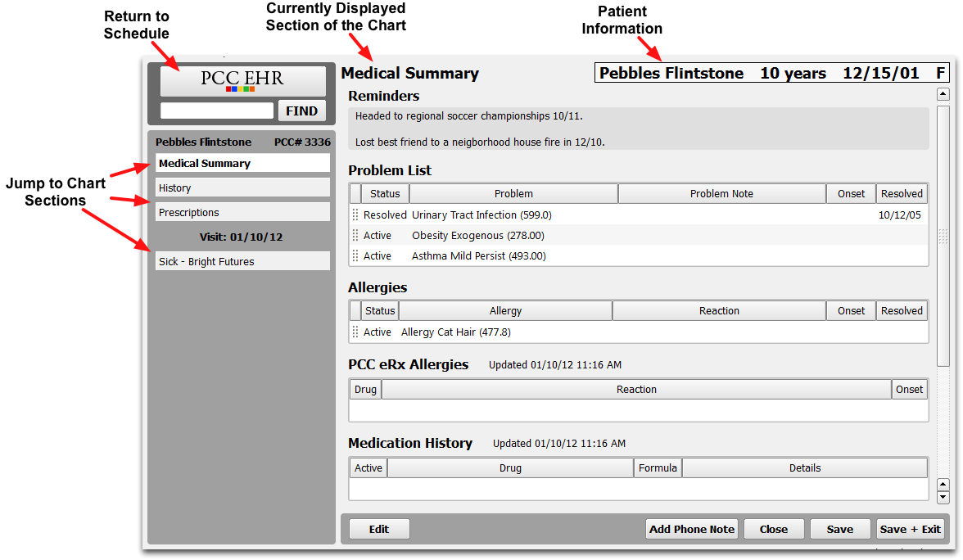Click the 10/12/05 resolved date

click(x=899, y=215)
